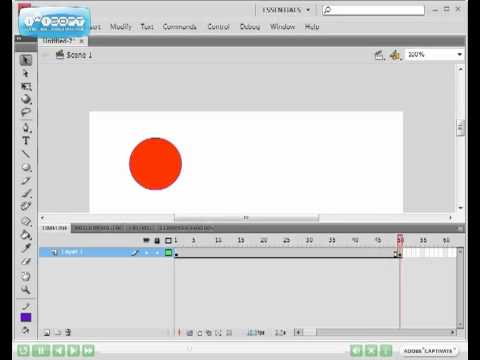The height and width of the screenshot is (360, 480).
Task: Open the timeline panel options menu
Action: (460, 228)
